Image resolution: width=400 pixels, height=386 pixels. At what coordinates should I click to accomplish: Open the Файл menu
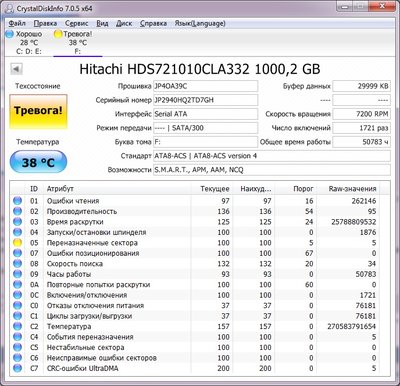coord(17,23)
